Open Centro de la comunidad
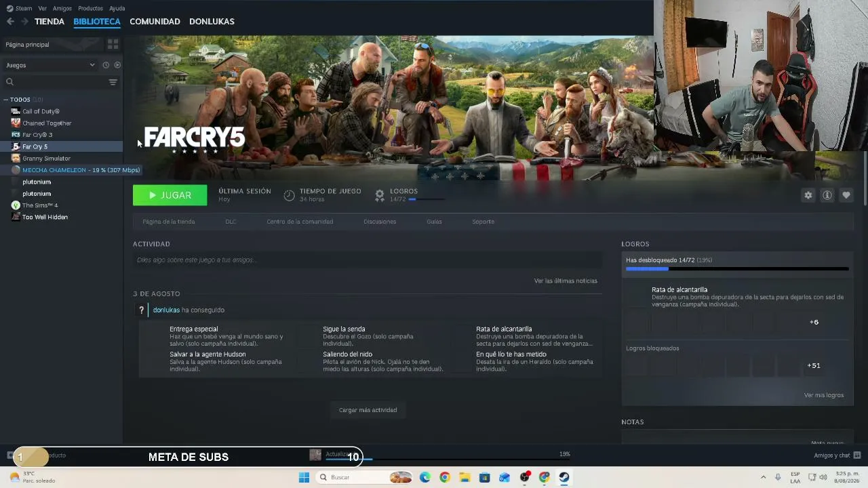Viewport: 868px width, 488px height. point(300,222)
